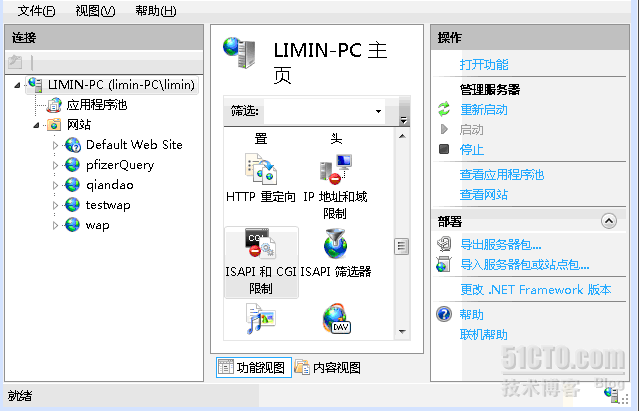639x411 pixels.
Task: Click the 导出服务器包 export icon
Action: click(x=444, y=244)
